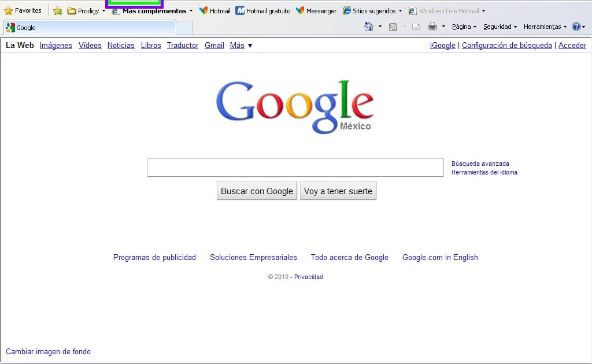This screenshot has width=592, height=364.
Task: Go to Vídeos search
Action: pos(90,45)
